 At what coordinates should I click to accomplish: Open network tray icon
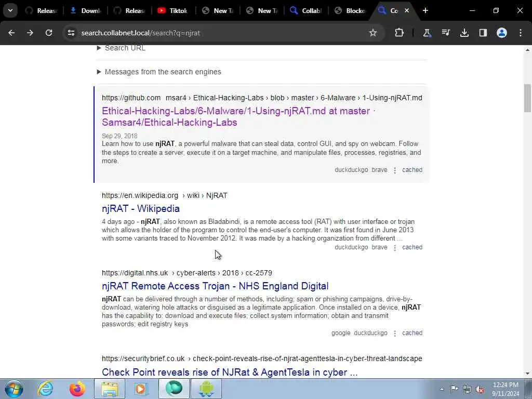(x=467, y=389)
